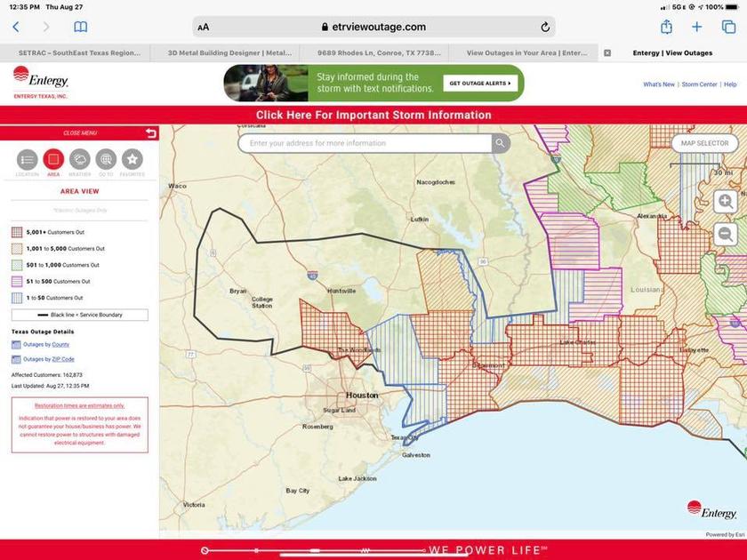The width and height of the screenshot is (747, 560).
Task: Switch to the SETRAC SouthEast Texas tab
Action: (79, 52)
